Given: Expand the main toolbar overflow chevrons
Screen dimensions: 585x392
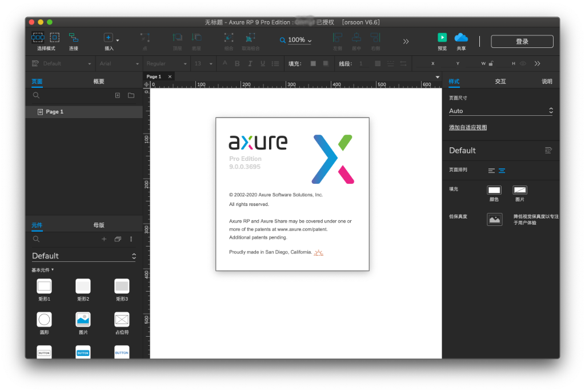Looking at the screenshot, I should point(406,41).
